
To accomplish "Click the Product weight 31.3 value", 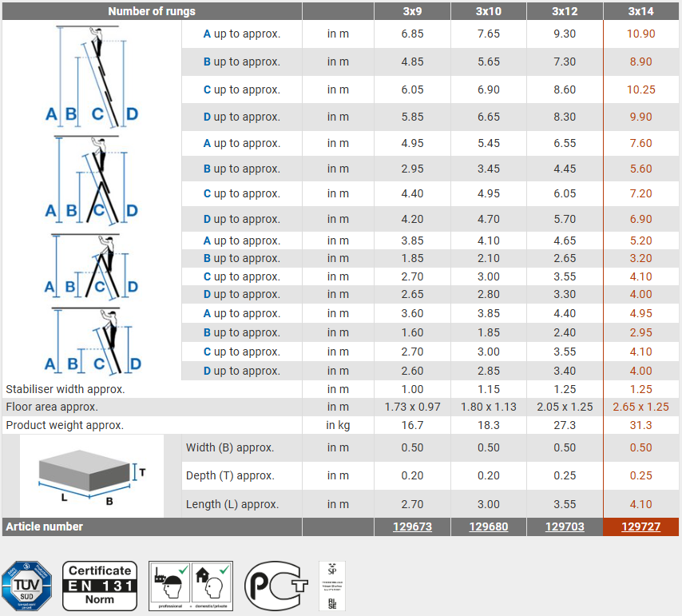I will 640,425.
